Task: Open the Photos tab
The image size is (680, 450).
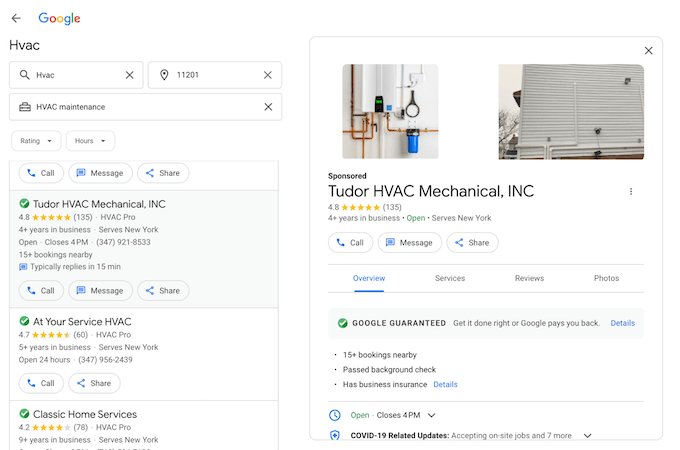Action: point(606,278)
